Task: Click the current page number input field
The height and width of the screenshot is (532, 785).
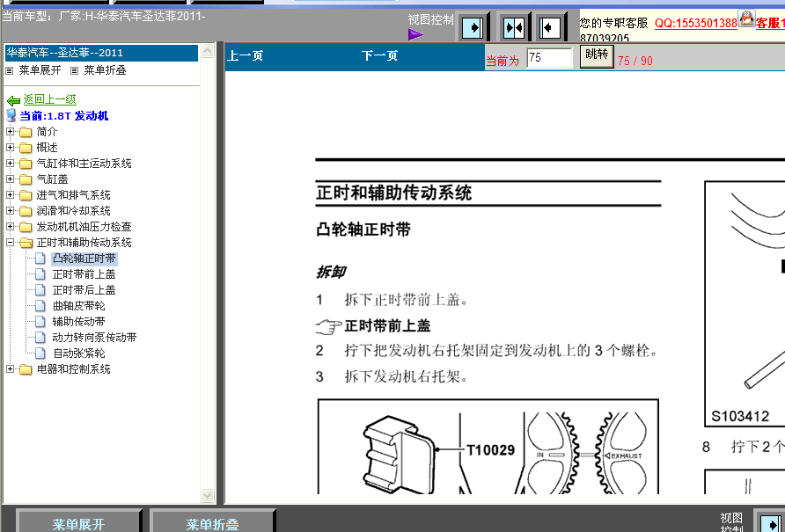Action: click(x=549, y=58)
